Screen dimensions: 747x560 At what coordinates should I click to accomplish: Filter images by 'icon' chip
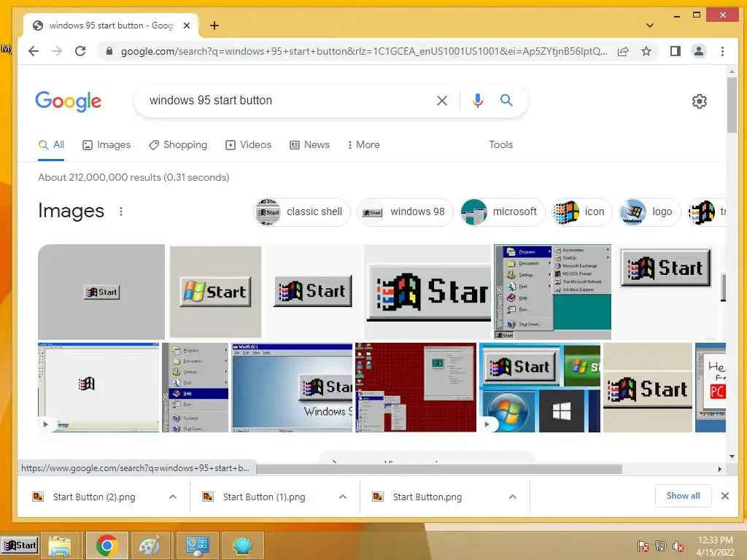tap(581, 212)
